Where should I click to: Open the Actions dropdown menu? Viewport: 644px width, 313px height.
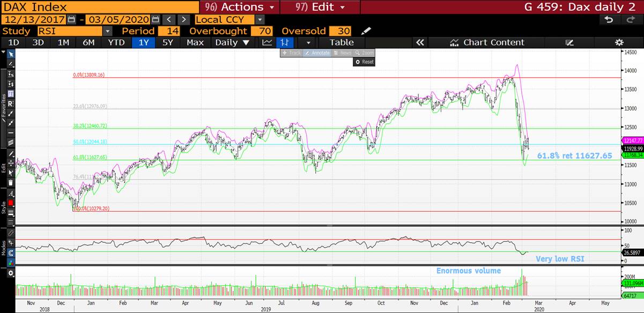point(239,7)
